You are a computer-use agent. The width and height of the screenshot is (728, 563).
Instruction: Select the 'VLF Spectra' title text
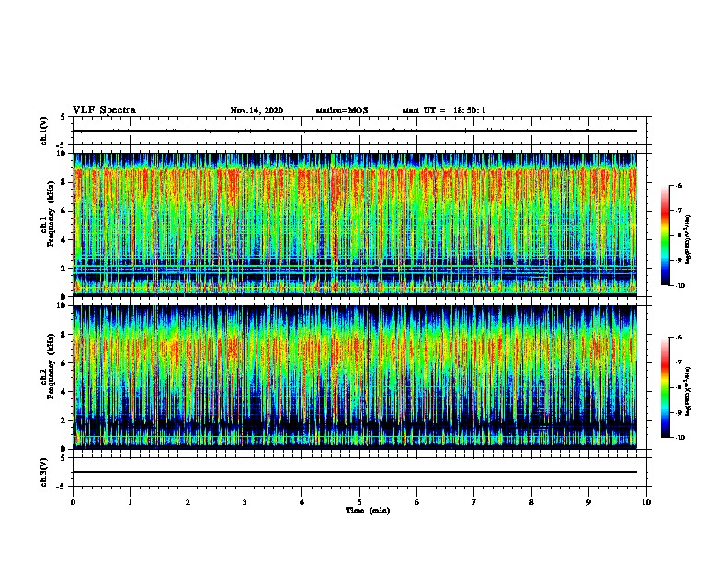click(104, 110)
